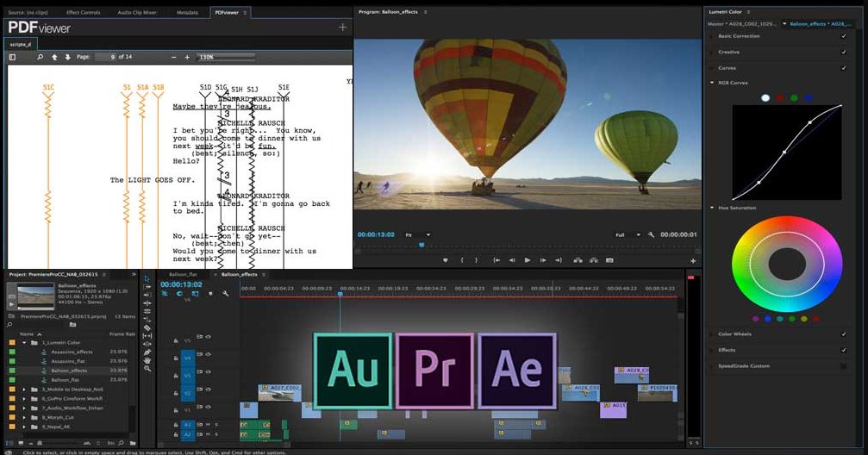Toggle Basic Correction checkbox in Lumetri
The width and height of the screenshot is (868, 455).
pos(843,36)
